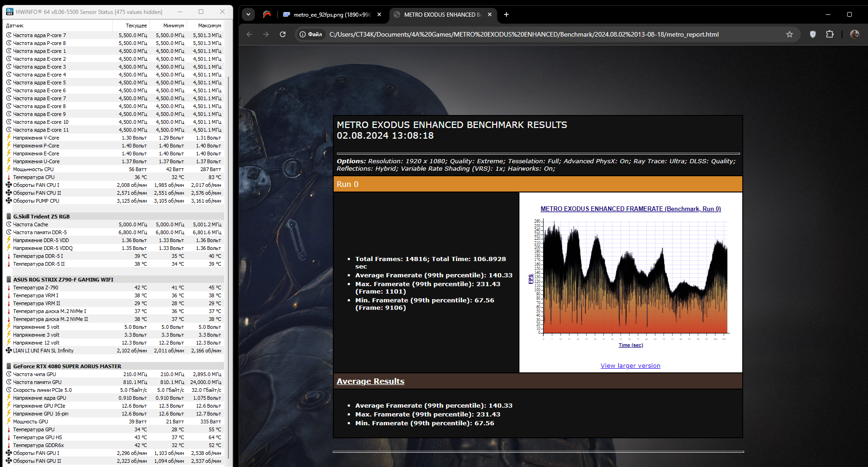Click the clock icon beside Частота Cache
This screenshot has width=868, height=467.
(9, 224)
